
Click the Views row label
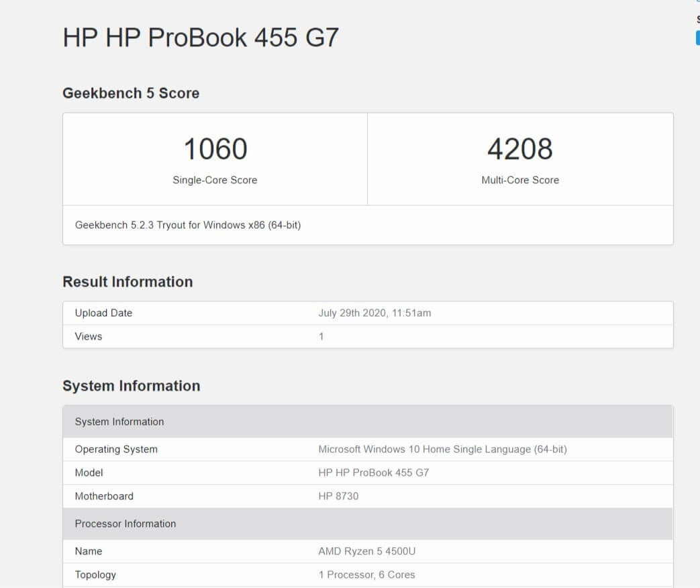click(x=89, y=337)
